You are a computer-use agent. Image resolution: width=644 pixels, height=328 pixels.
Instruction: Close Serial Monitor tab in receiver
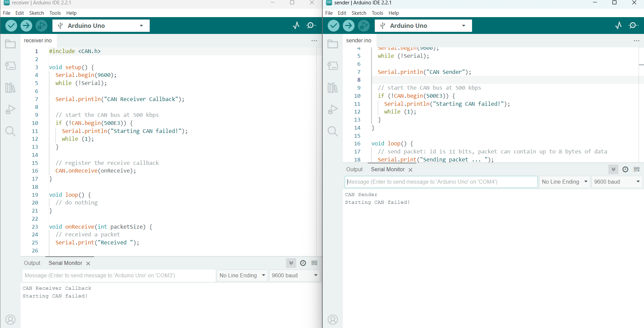click(x=88, y=264)
